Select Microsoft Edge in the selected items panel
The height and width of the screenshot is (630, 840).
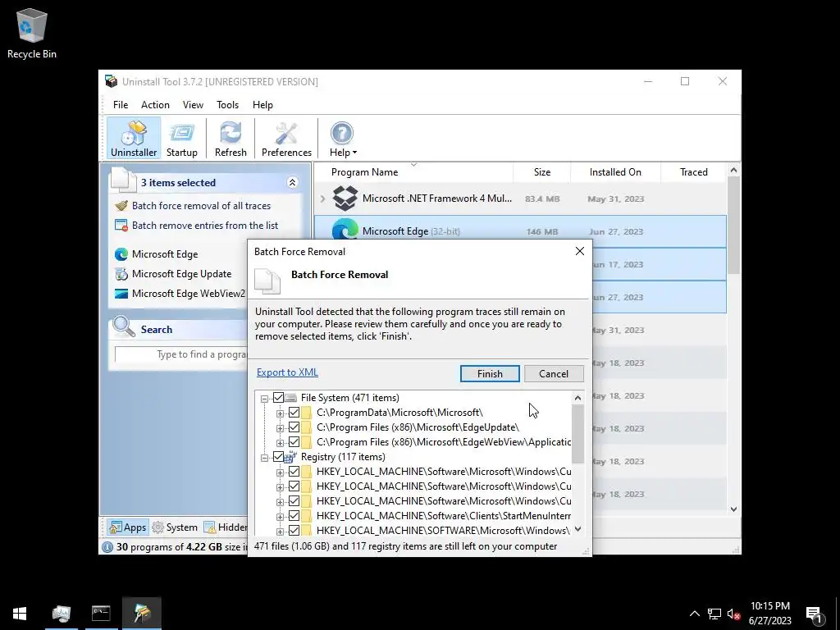point(164,254)
